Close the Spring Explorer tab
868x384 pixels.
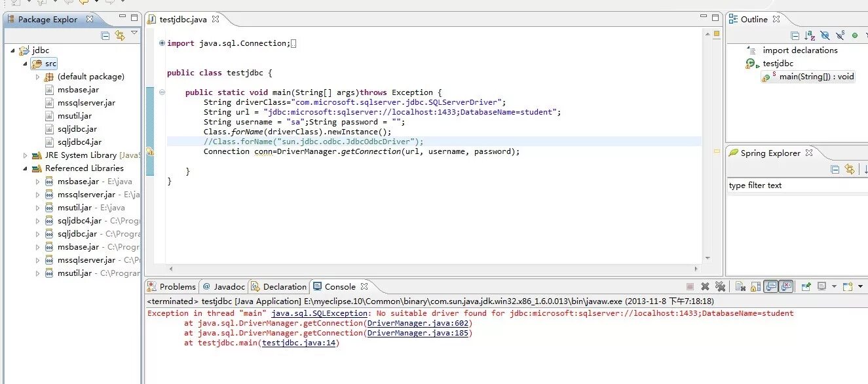[809, 153]
